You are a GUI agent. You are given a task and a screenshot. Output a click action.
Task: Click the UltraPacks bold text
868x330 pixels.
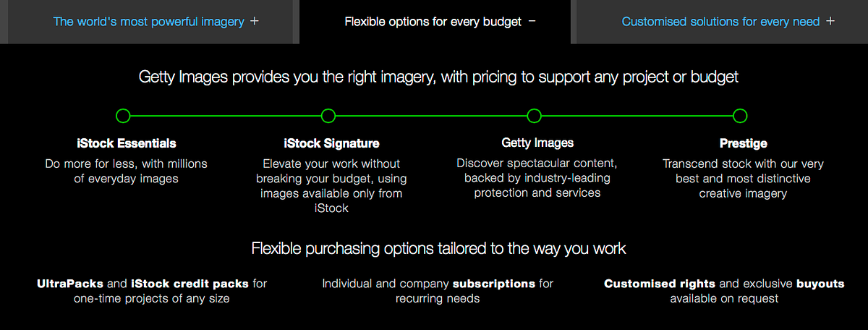click(x=69, y=284)
